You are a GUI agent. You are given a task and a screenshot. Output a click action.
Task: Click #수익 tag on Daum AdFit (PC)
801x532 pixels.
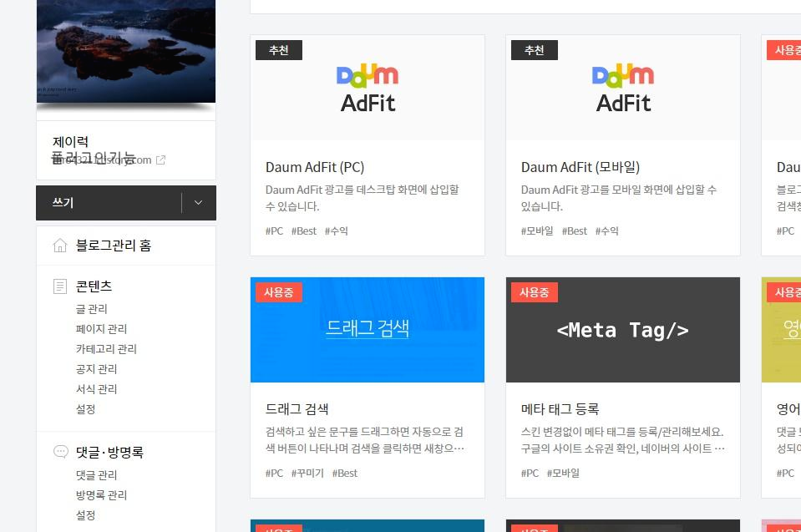tap(336, 231)
